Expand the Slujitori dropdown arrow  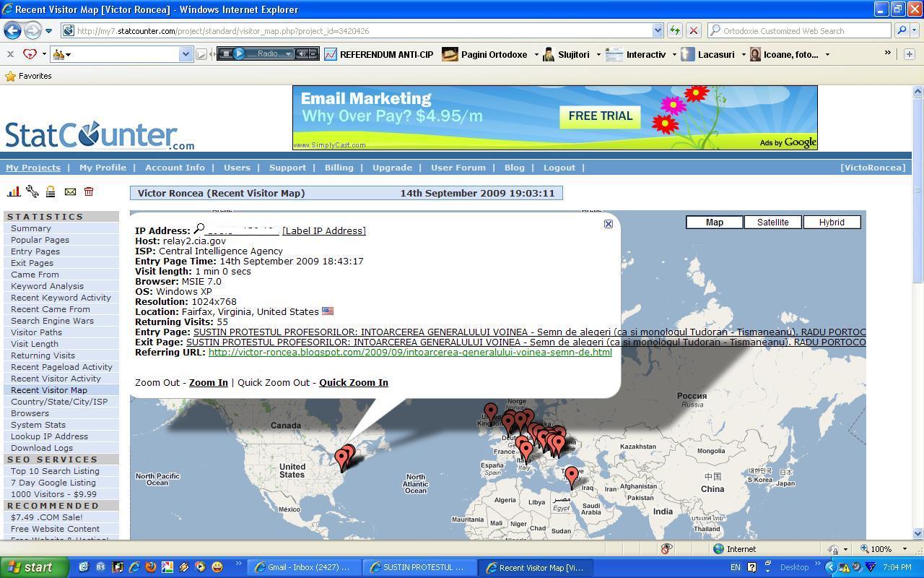point(598,54)
